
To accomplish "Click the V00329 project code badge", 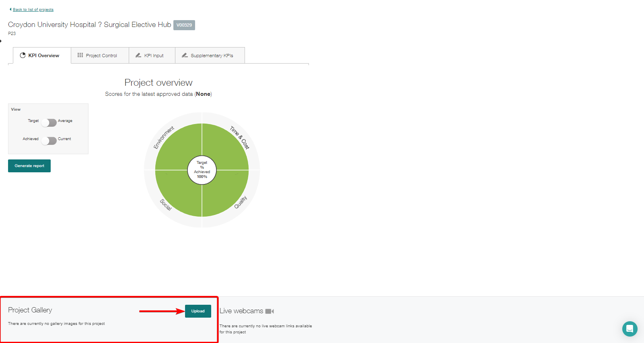I will (184, 25).
